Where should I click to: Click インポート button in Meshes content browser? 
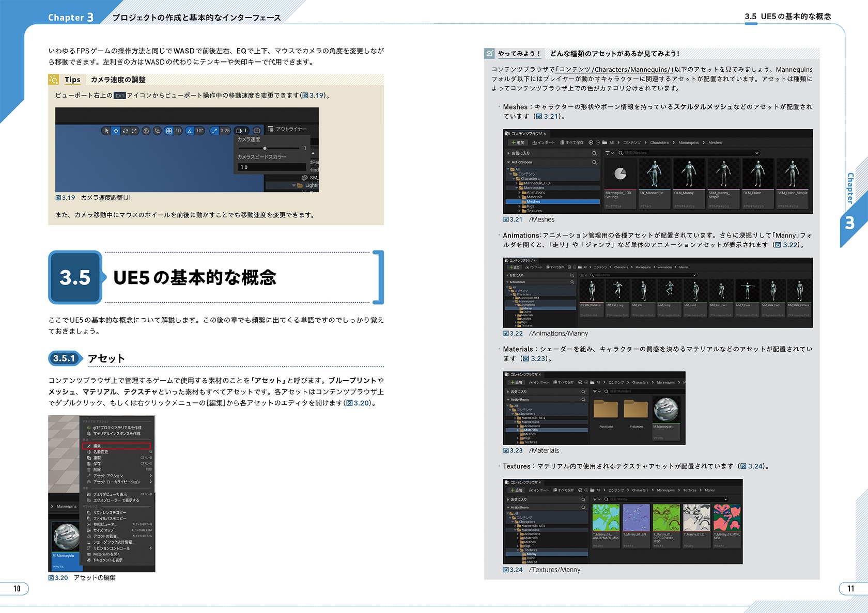[x=544, y=143]
